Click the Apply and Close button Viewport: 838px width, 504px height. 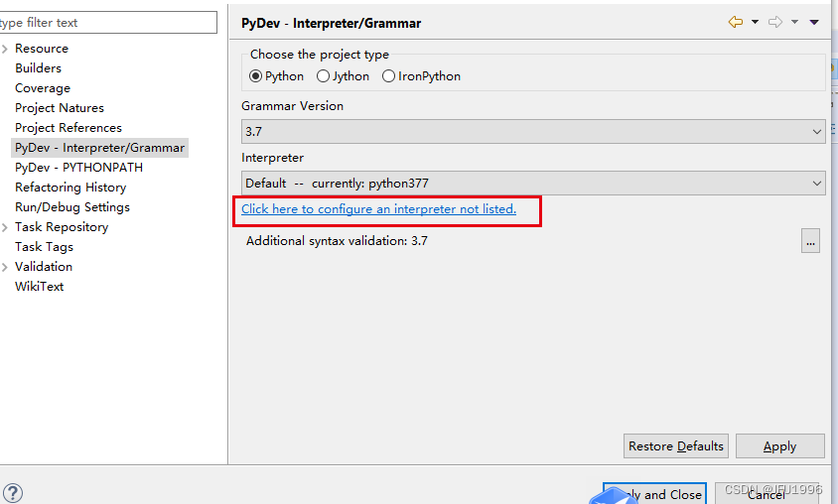point(654,494)
